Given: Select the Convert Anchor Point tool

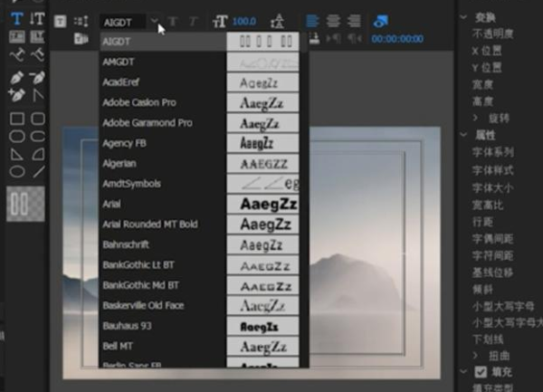Looking at the screenshot, I should (x=37, y=94).
